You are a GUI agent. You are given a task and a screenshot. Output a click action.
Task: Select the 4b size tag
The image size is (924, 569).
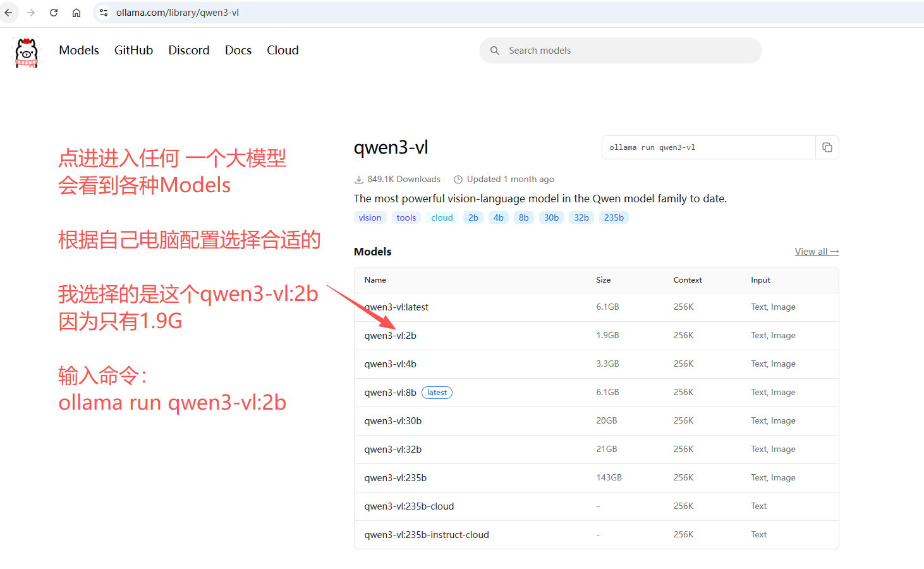coord(499,217)
